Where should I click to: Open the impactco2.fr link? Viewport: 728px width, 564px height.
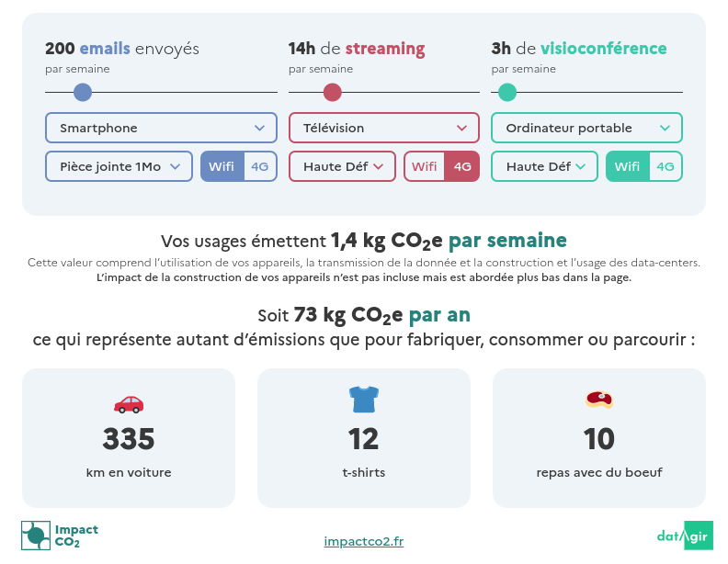click(x=364, y=541)
